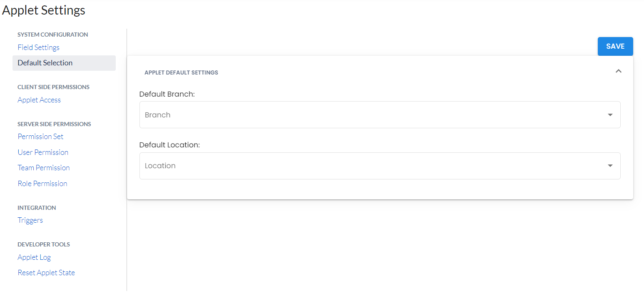Go to the Applet Access page

(39, 100)
